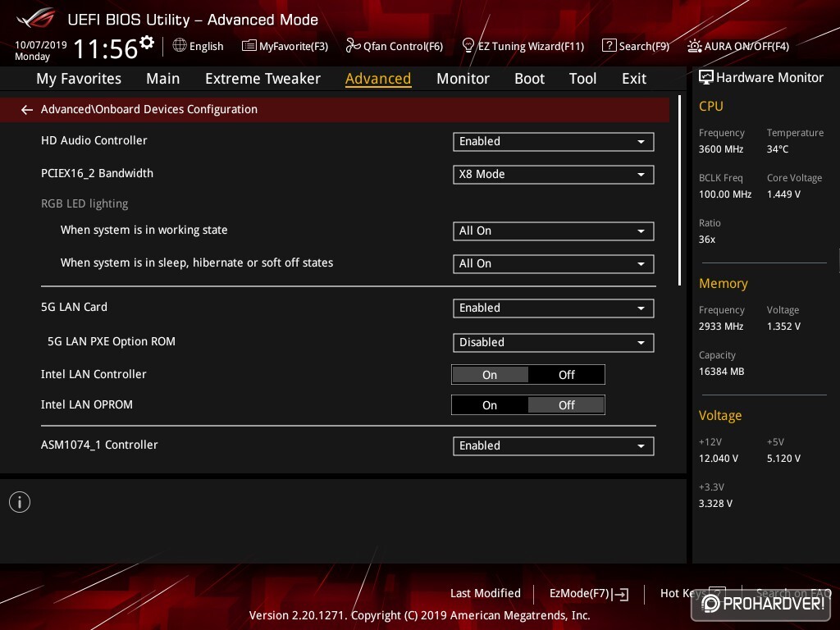Click the Search question mark icon

[609, 46]
